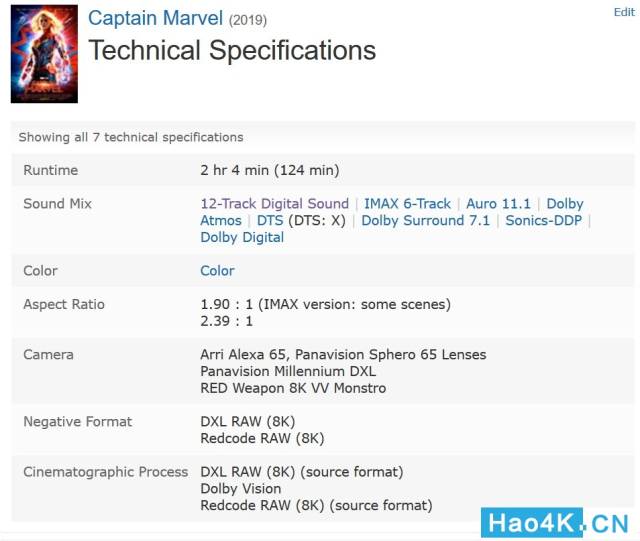Viewport: 640px width, 541px height.
Task: Click the DTS sound mix link
Action: (270, 221)
